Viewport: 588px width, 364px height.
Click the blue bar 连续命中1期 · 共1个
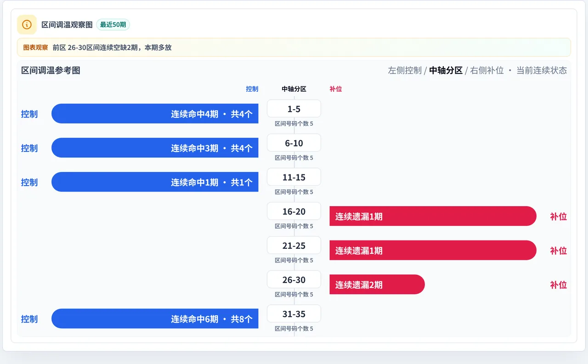pos(155,182)
